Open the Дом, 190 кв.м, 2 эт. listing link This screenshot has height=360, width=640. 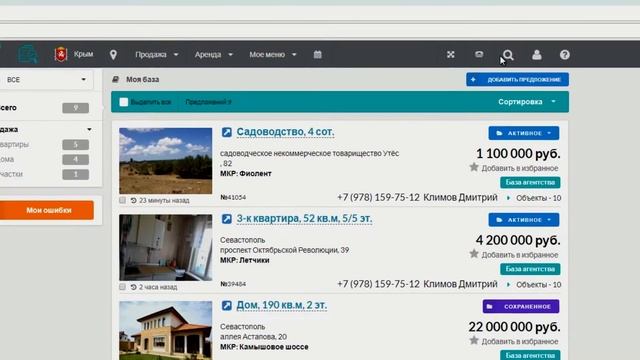click(282, 305)
